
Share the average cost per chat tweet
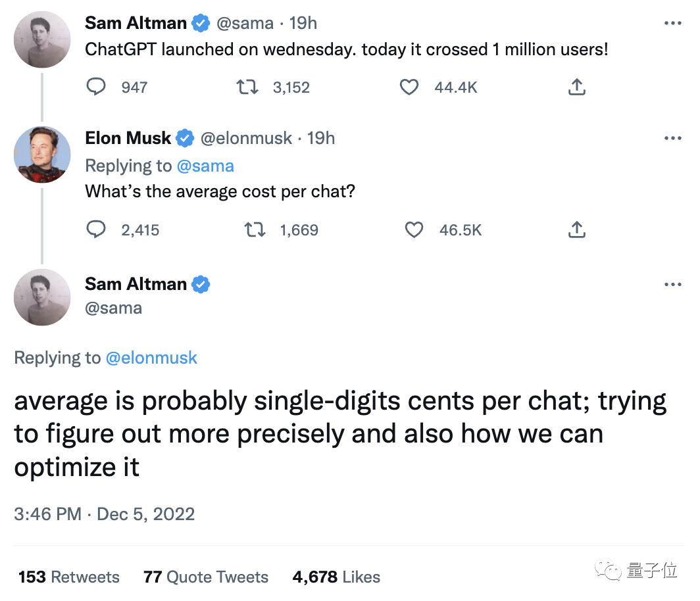(576, 229)
